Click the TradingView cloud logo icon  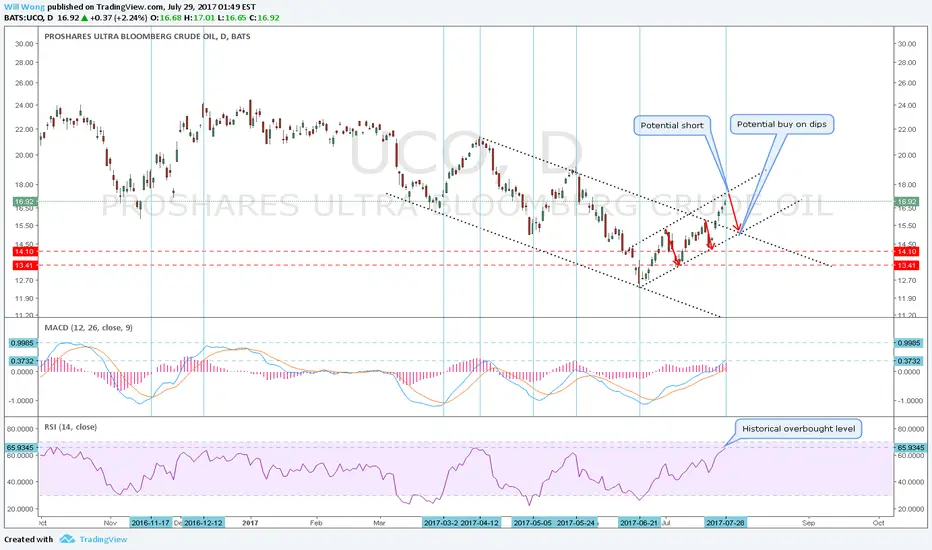tap(67, 539)
